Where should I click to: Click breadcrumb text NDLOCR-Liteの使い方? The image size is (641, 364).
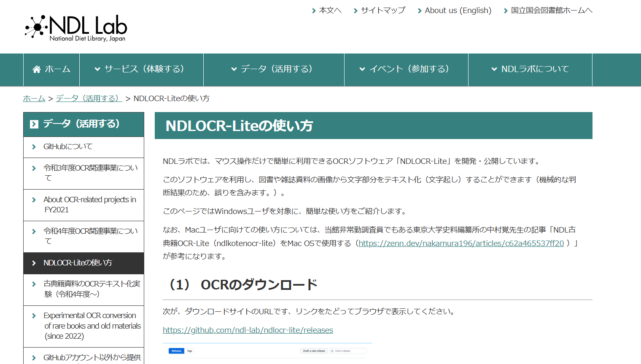click(x=171, y=99)
